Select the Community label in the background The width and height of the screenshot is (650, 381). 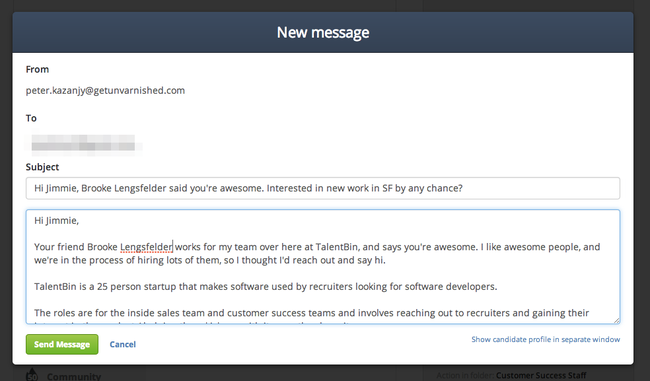click(x=74, y=376)
